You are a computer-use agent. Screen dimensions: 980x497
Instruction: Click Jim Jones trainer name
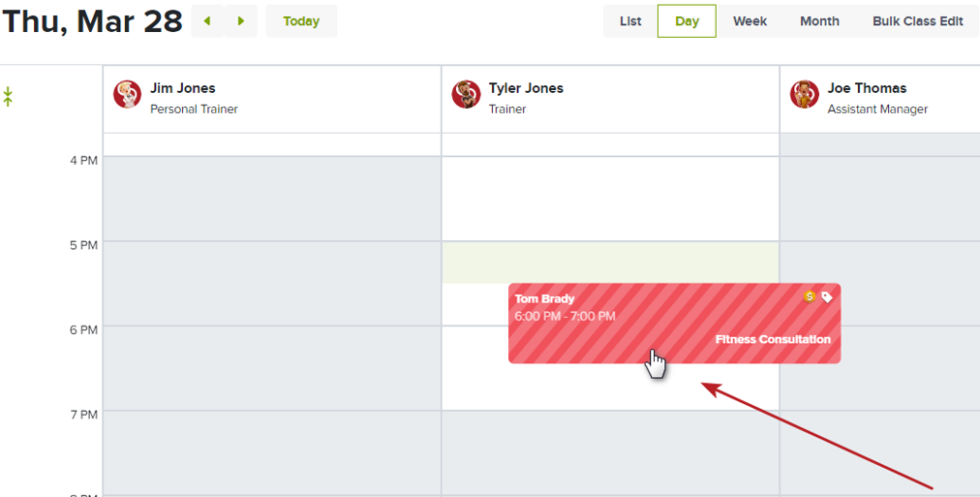coord(182,88)
